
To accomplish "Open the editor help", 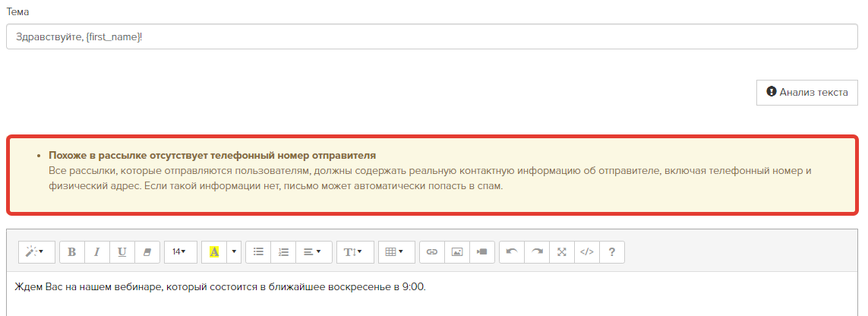I will pyautogui.click(x=612, y=251).
